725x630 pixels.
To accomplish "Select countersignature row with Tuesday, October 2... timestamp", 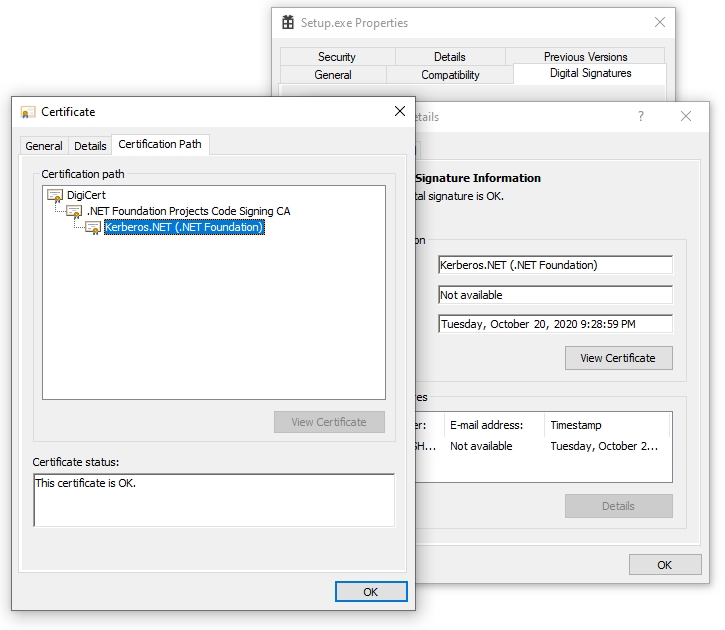I will [543, 447].
